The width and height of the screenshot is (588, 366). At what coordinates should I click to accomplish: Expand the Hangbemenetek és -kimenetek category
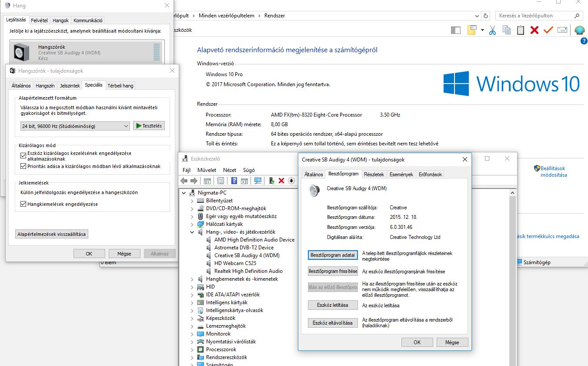pyautogui.click(x=192, y=279)
